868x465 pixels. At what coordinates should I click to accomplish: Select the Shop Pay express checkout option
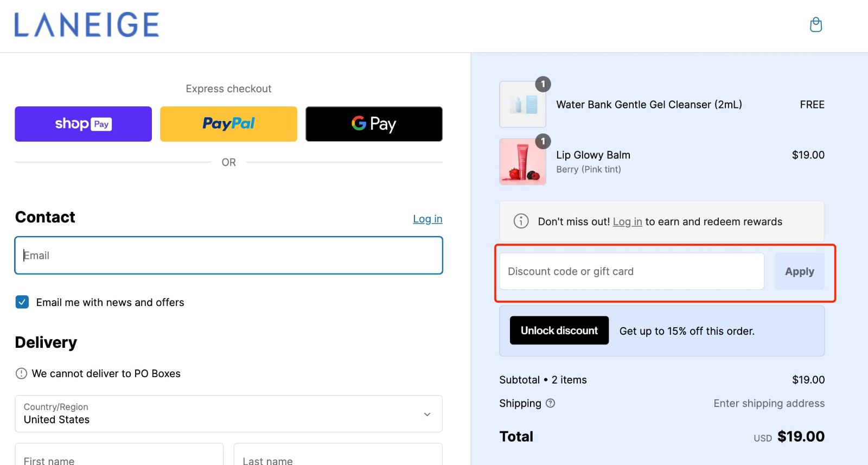pos(82,124)
